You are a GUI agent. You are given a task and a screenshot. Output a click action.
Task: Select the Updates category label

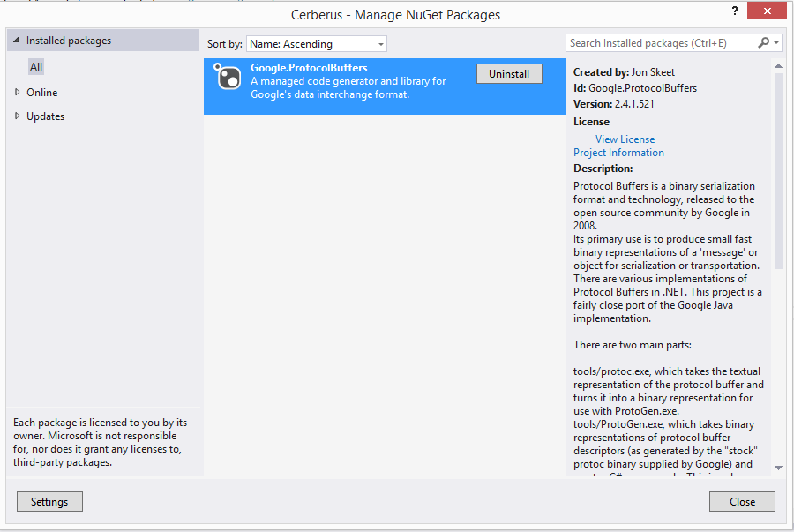[x=45, y=116]
